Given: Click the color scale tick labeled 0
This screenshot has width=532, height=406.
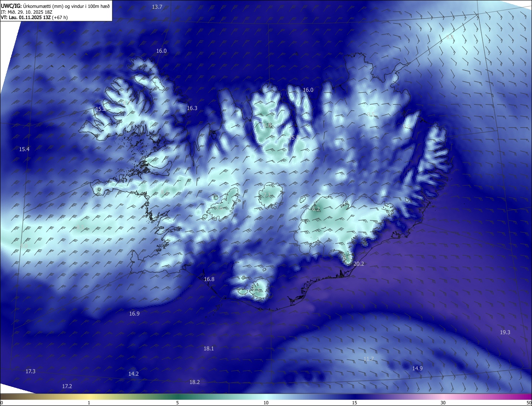Looking at the screenshot, I should click(x=1, y=403).
